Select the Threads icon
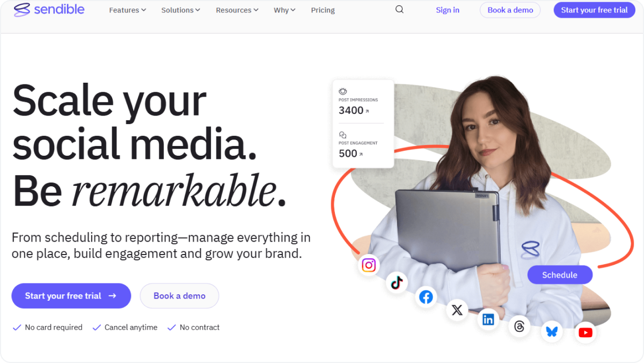Viewport: 644px width, 363px height. tap(519, 326)
